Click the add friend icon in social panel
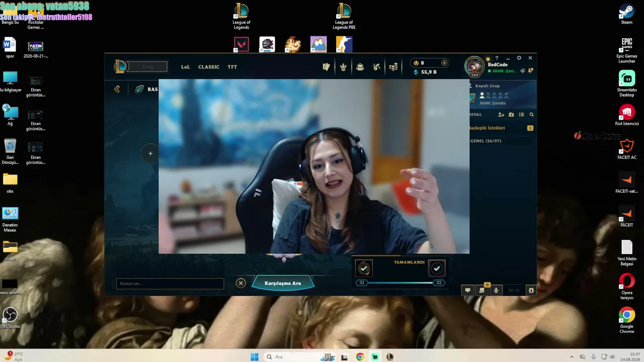Screen dimensions: 644x362 pyautogui.click(x=501, y=115)
